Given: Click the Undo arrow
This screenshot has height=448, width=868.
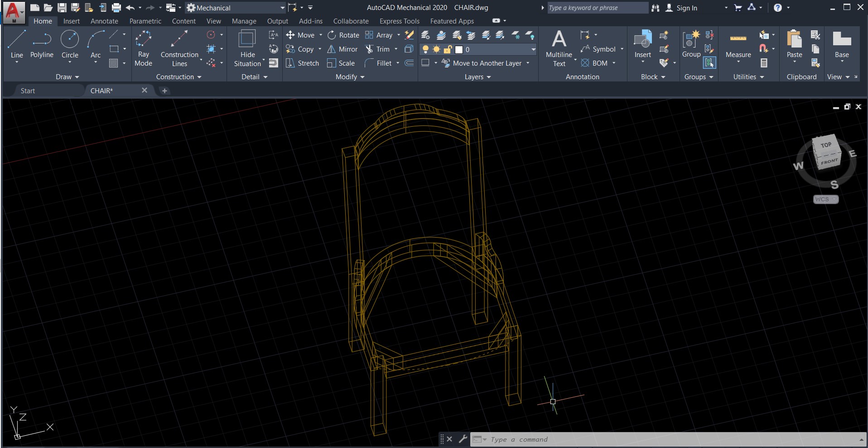Looking at the screenshot, I should (x=130, y=8).
